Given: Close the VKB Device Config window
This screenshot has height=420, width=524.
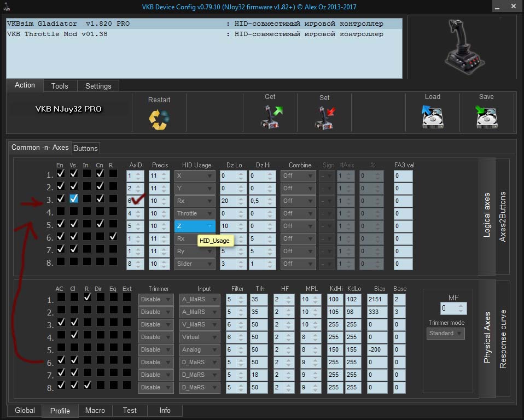Looking at the screenshot, I should click(513, 7).
